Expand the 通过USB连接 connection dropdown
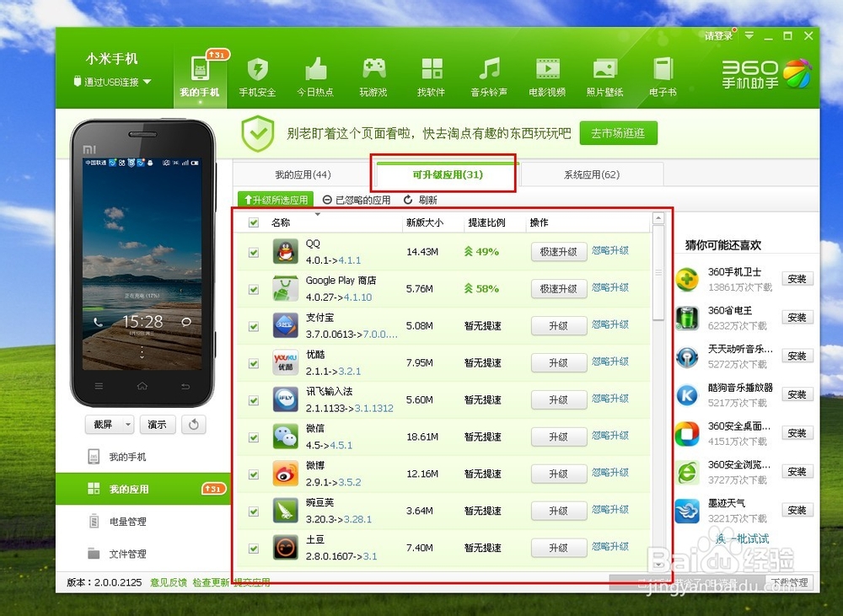Screen dimensions: 843x616 [148, 82]
